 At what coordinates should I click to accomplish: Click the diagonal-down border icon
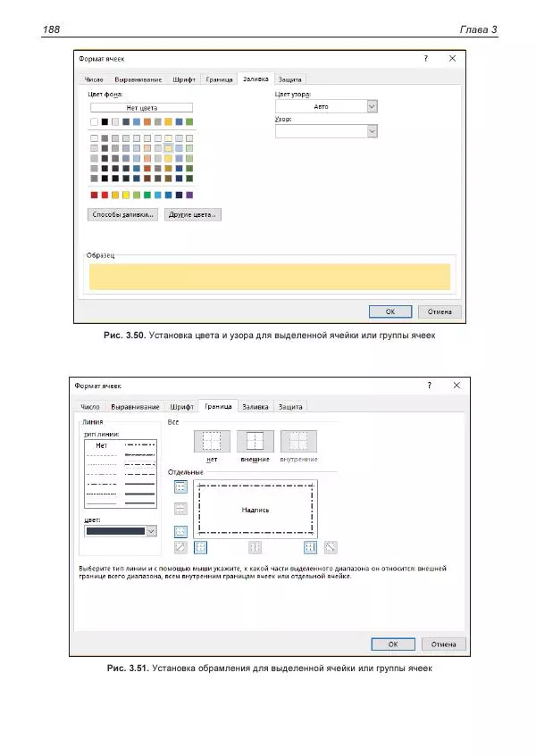pos(331,547)
